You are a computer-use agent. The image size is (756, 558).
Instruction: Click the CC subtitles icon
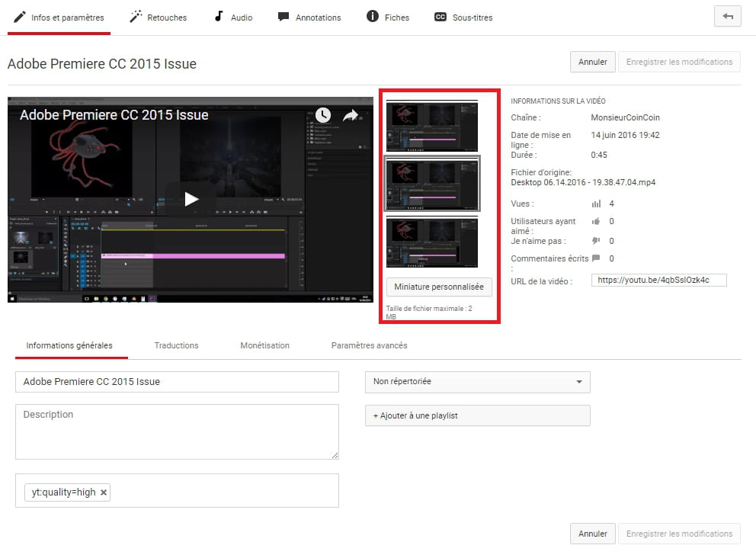click(x=440, y=17)
